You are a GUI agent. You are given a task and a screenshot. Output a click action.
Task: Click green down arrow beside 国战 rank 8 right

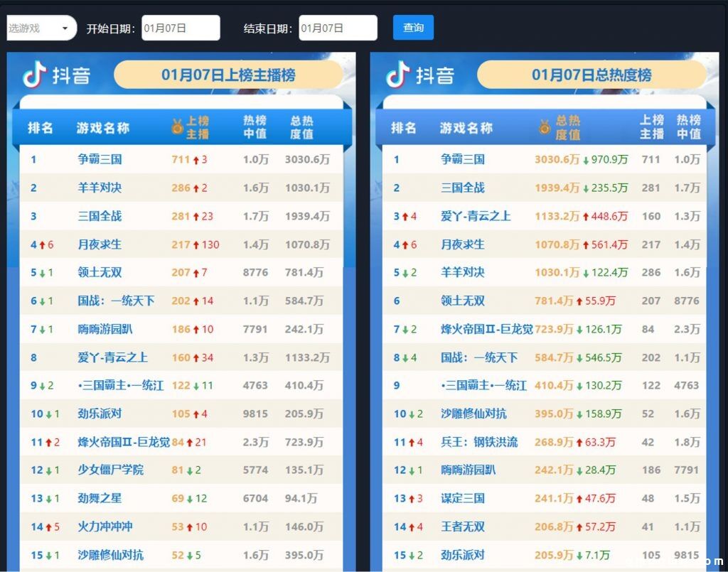click(x=405, y=358)
